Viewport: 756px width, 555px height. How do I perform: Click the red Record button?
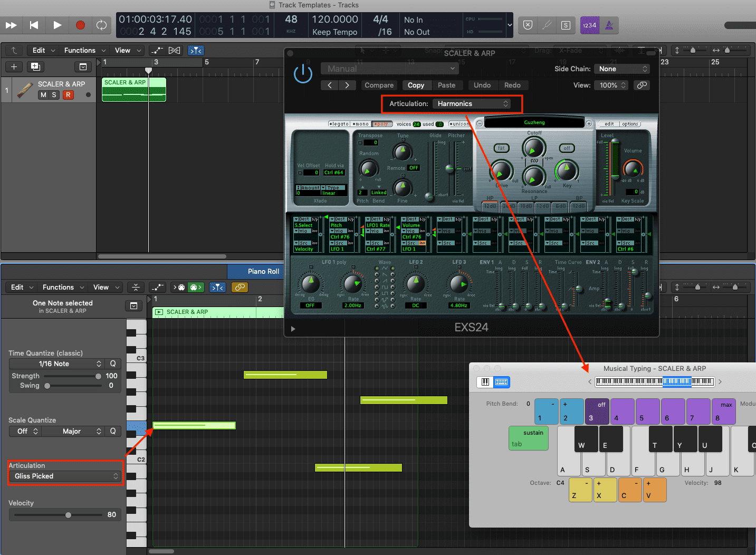(80, 25)
